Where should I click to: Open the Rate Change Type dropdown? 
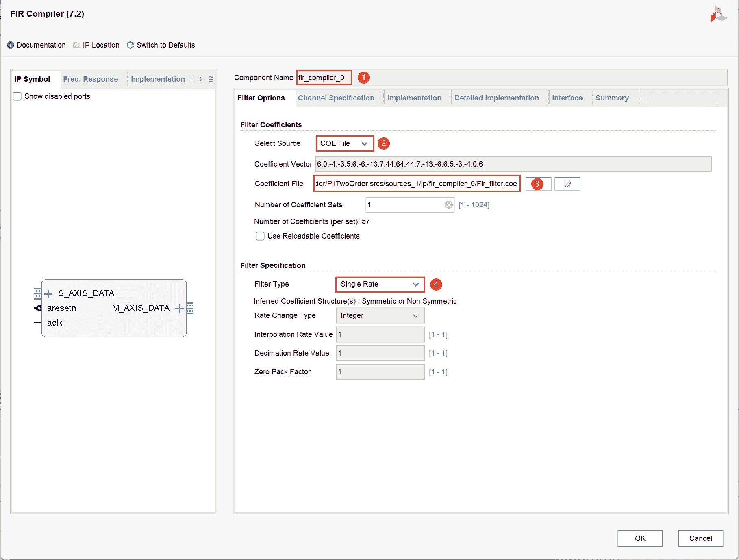point(380,316)
